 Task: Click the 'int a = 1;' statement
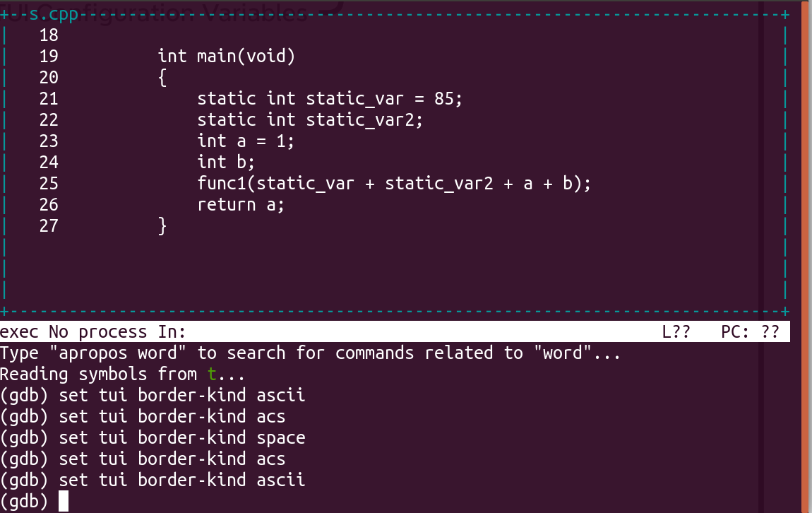pyautogui.click(x=246, y=141)
